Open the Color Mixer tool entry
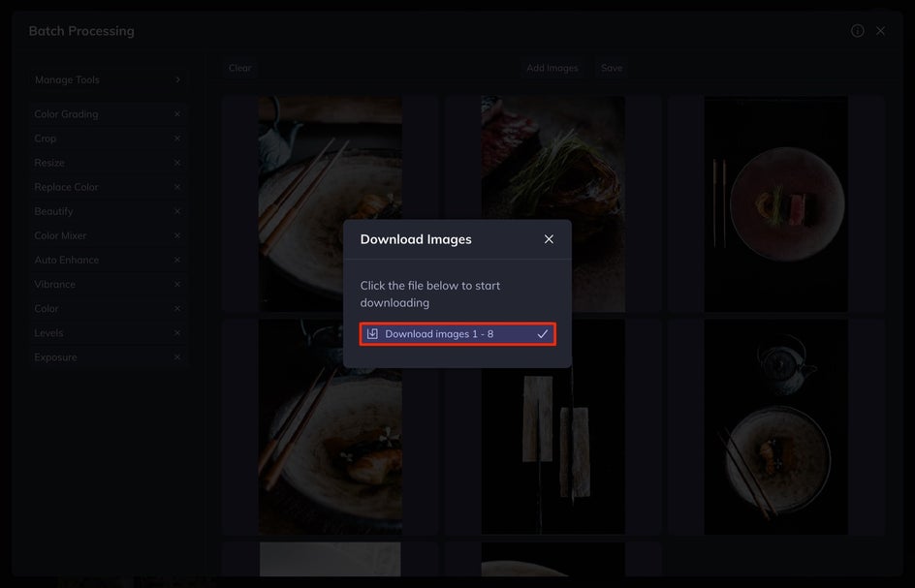The height and width of the screenshot is (588, 915). point(108,235)
